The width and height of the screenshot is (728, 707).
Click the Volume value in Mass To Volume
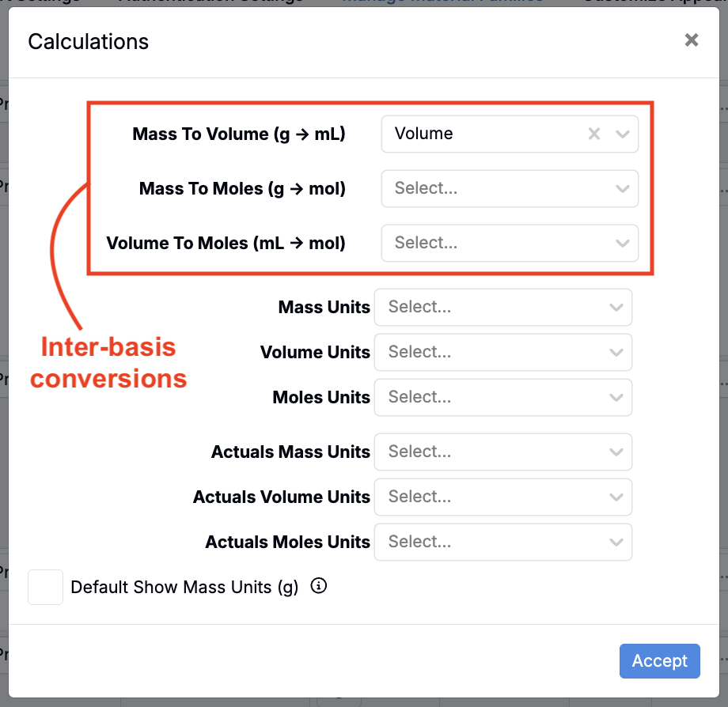tap(424, 134)
